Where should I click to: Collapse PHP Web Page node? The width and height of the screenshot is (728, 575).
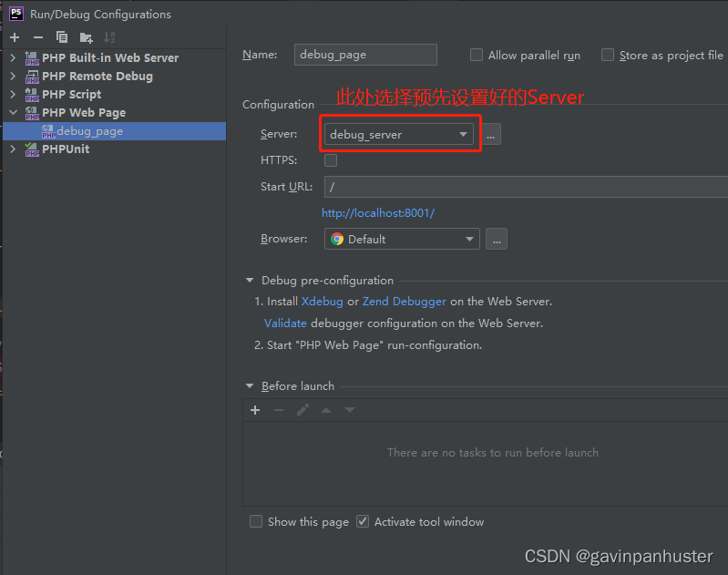coord(13,112)
